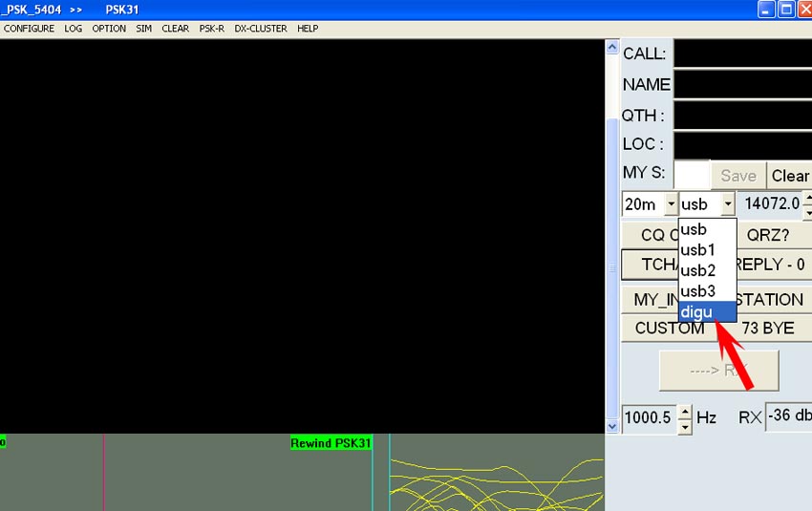
Task: Choose usb3 in the mode list
Action: (707, 291)
